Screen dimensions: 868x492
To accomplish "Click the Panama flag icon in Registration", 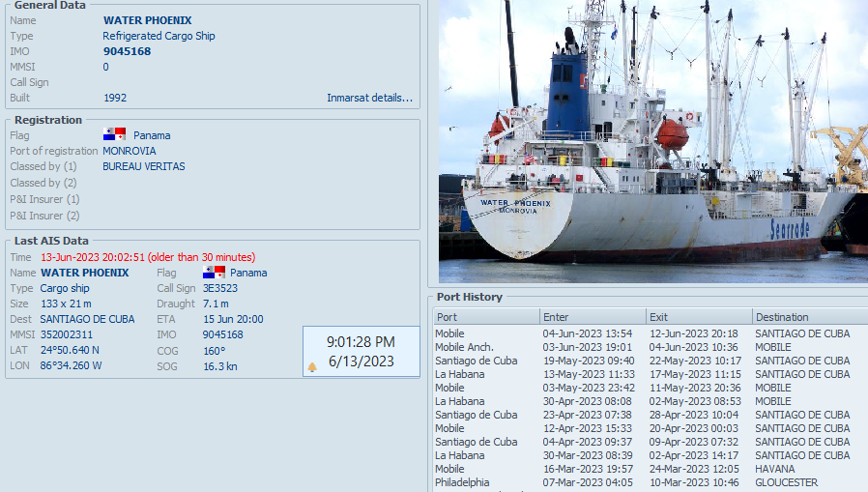I will [115, 134].
